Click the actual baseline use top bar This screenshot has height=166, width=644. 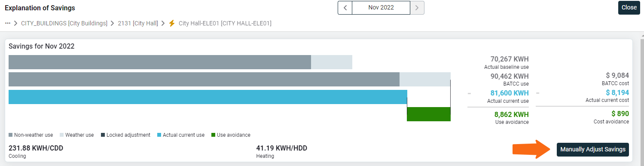tap(160, 62)
